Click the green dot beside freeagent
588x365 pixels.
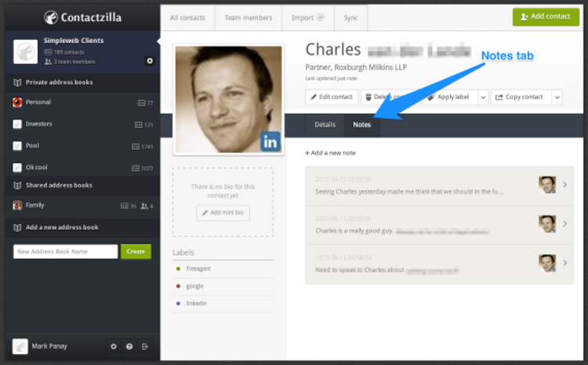pyautogui.click(x=178, y=268)
